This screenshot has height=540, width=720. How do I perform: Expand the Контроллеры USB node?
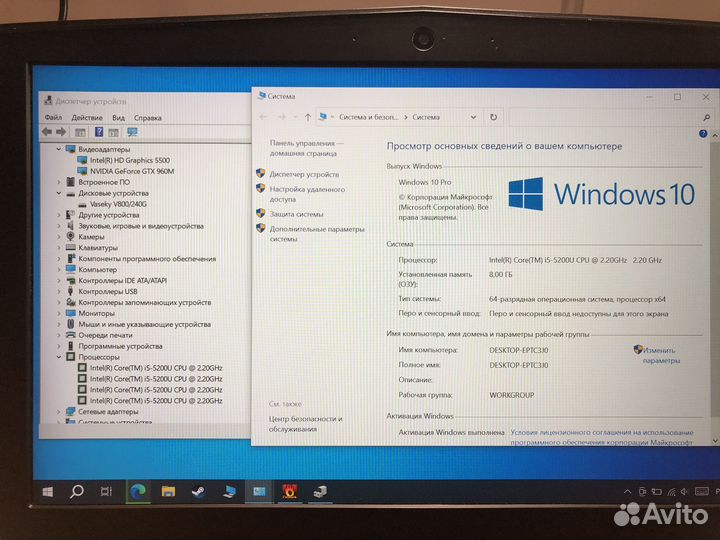click(x=59, y=292)
